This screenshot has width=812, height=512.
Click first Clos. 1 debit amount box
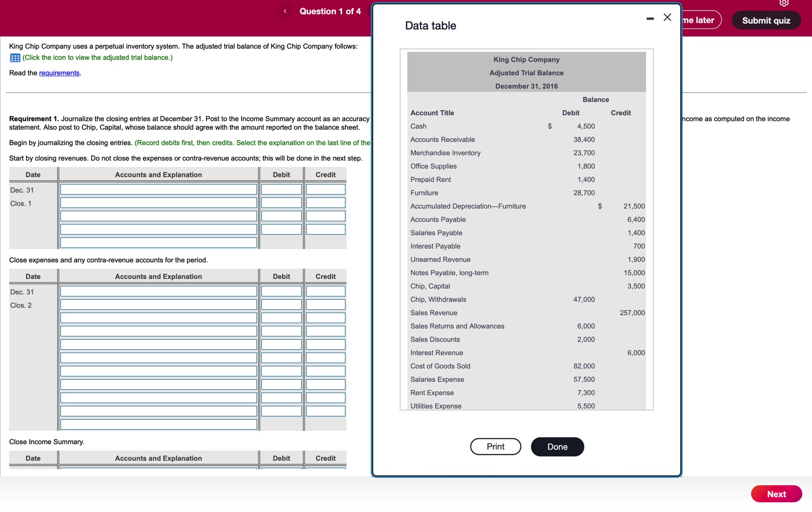[x=282, y=189]
